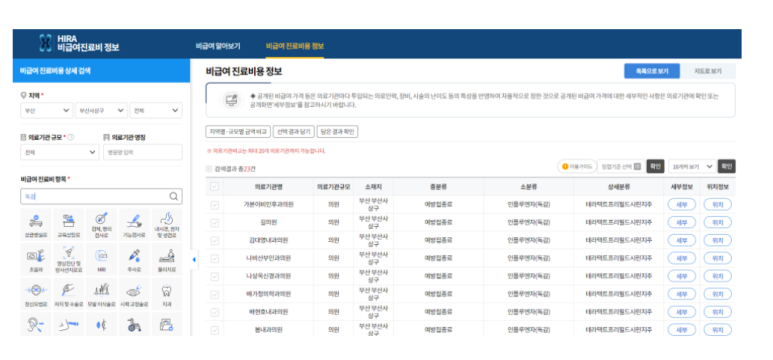Check the 김의원 row checkbox
The width and height of the screenshot is (773, 360).
[x=214, y=222]
